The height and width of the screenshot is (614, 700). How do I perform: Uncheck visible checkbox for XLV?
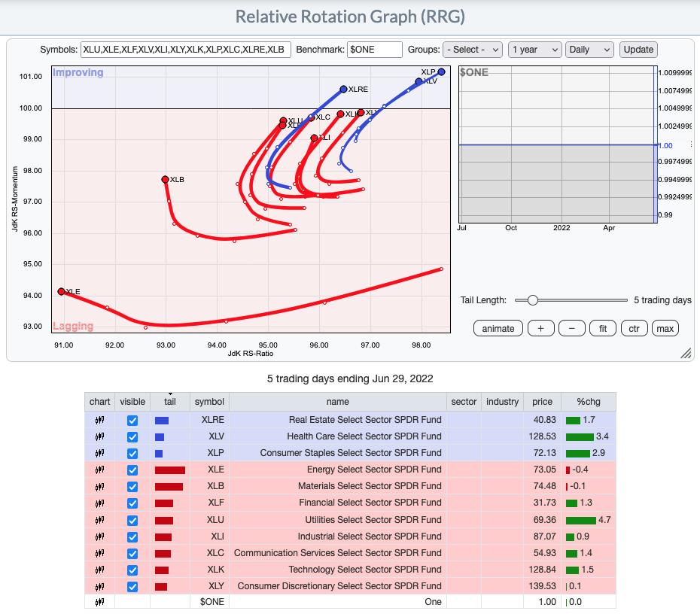point(132,437)
